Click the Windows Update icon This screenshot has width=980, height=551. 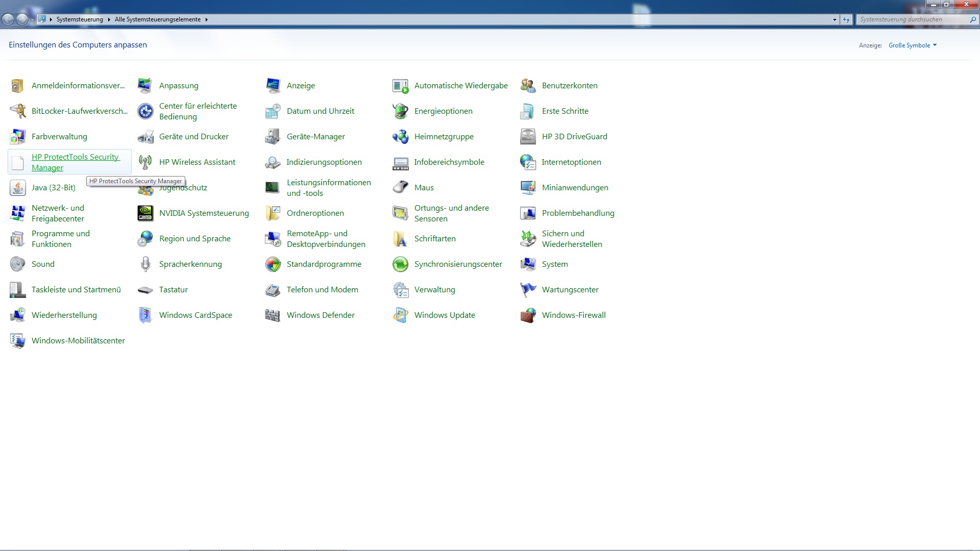coord(400,315)
